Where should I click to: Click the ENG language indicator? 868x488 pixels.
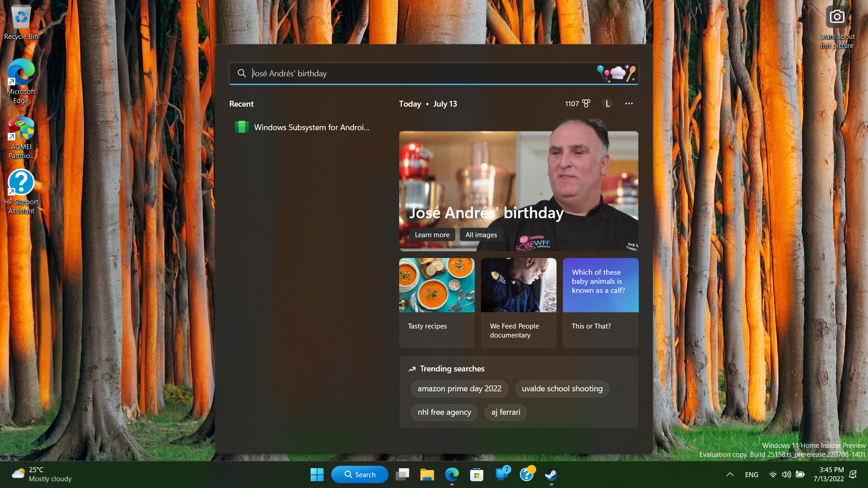751,474
